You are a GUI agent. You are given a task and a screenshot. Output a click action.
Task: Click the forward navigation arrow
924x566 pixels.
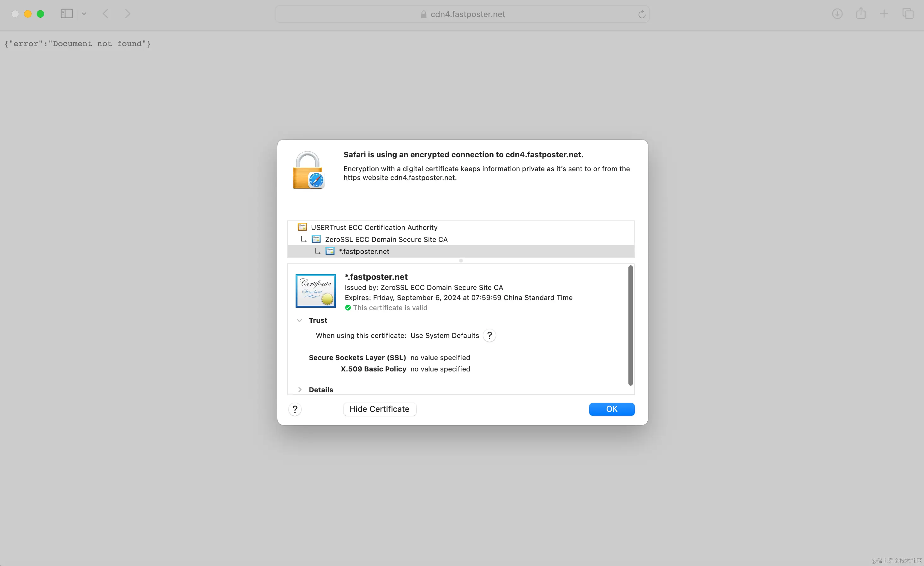pyautogui.click(x=128, y=14)
